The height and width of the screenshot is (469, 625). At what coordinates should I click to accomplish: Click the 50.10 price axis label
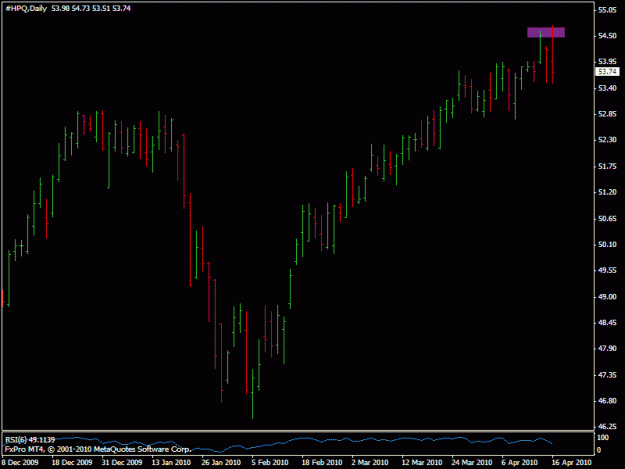(x=607, y=245)
